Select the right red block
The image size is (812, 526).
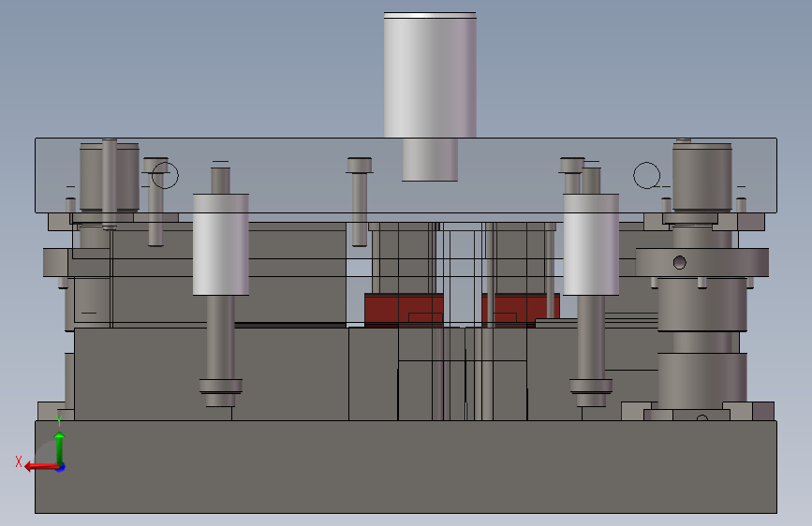521,310
